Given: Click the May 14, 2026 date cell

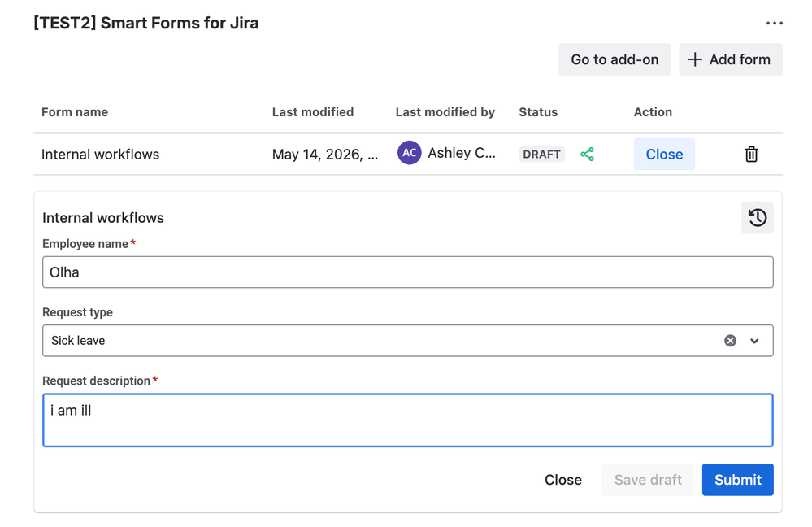Looking at the screenshot, I should pyautogui.click(x=325, y=155).
